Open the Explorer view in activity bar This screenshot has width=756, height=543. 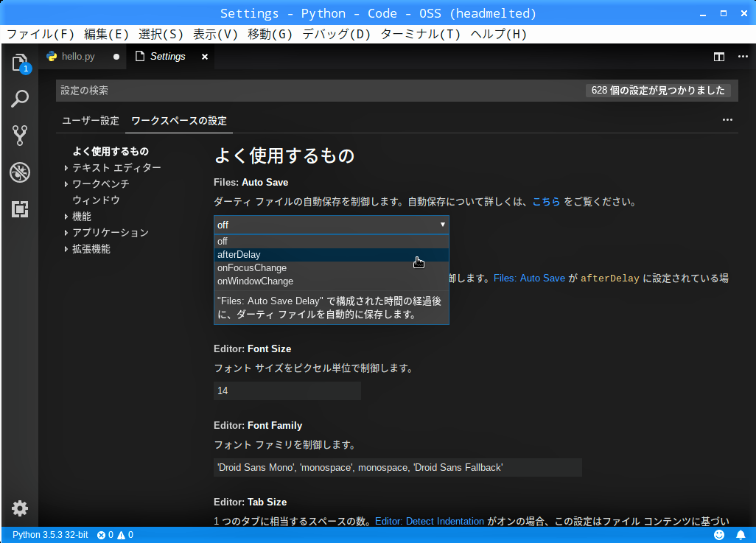click(20, 63)
